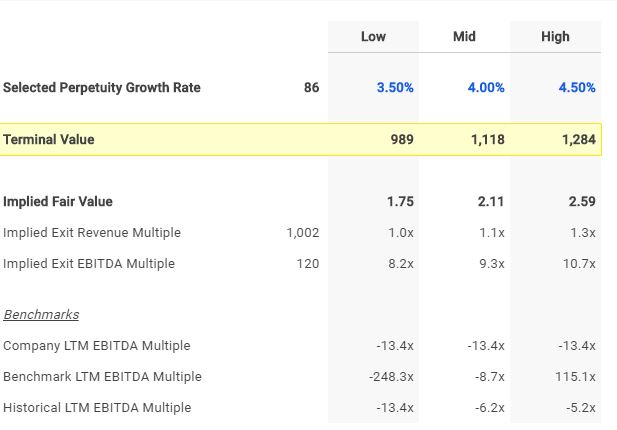Click the 2.59 high fair value cell
Image resolution: width=617 pixels, height=430 pixels.
(581, 202)
